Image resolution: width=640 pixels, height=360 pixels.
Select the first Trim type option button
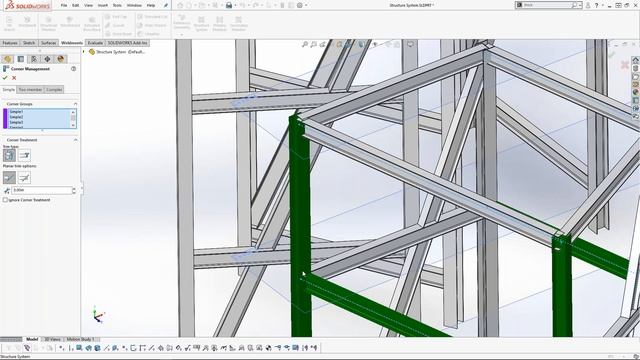(9, 155)
